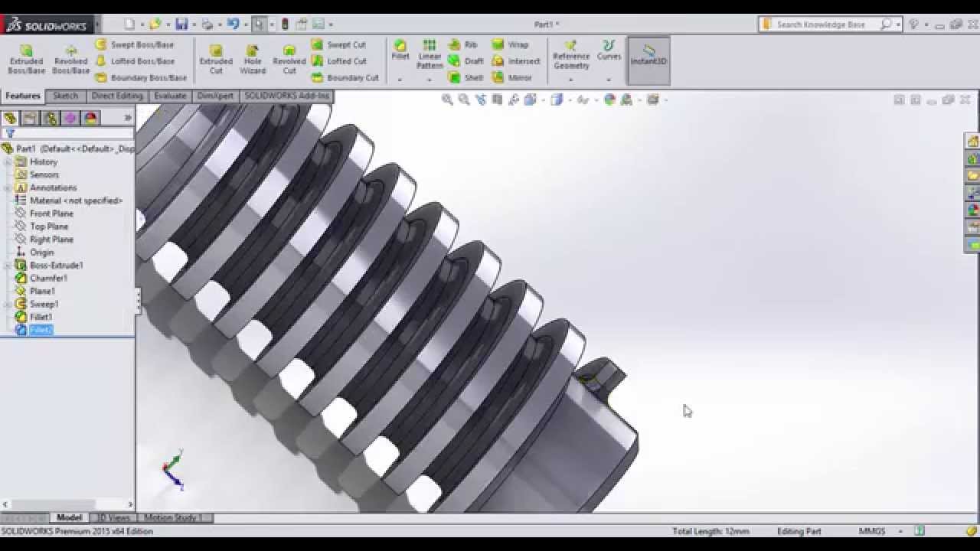Select Front Plane in the feature tree

[51, 214]
